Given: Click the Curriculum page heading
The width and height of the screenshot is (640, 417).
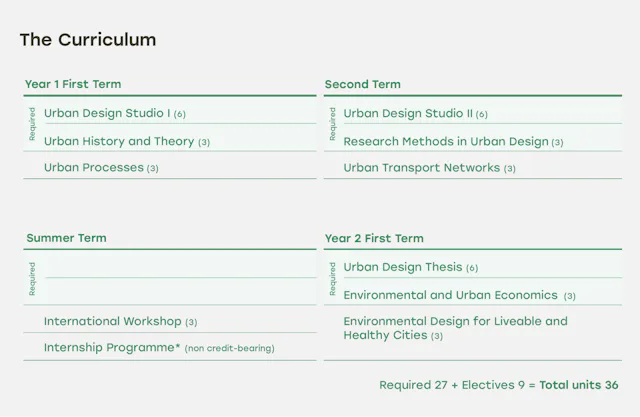Looking at the screenshot, I should click(88, 40).
